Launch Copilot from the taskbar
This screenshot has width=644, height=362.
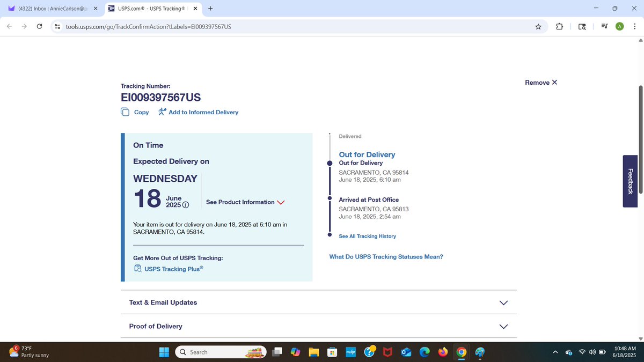click(x=295, y=352)
